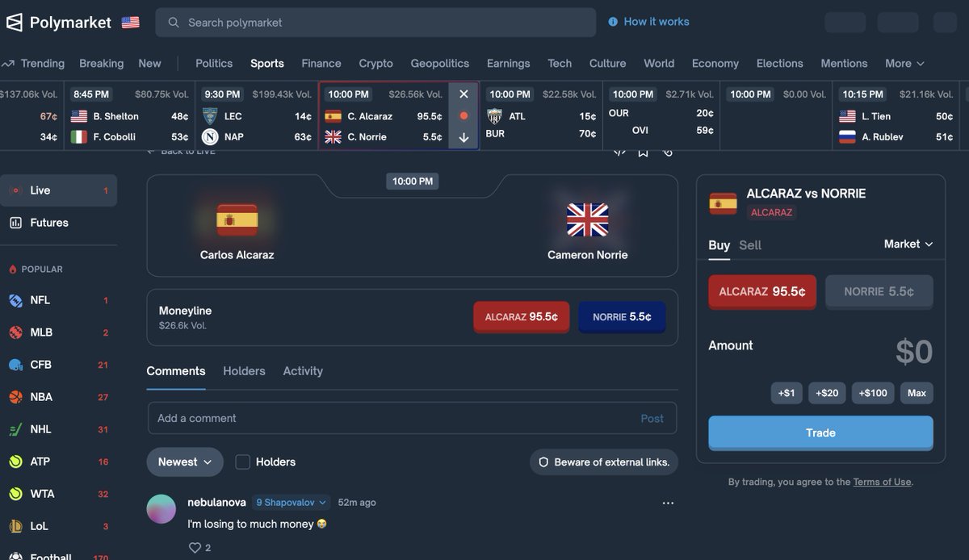Click Moneyline NORRIE 5.5¢ button
The image size is (969, 560).
622,317
